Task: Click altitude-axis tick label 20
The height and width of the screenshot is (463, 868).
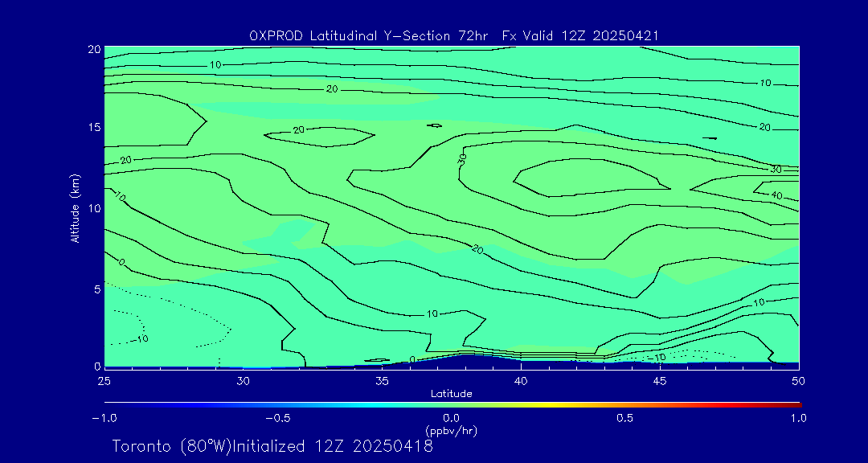Action: 94,48
